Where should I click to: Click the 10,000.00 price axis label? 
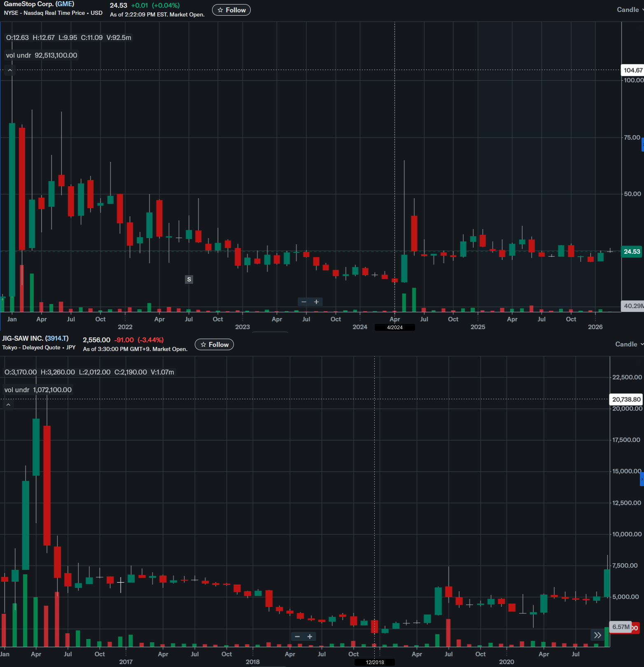[627, 534]
